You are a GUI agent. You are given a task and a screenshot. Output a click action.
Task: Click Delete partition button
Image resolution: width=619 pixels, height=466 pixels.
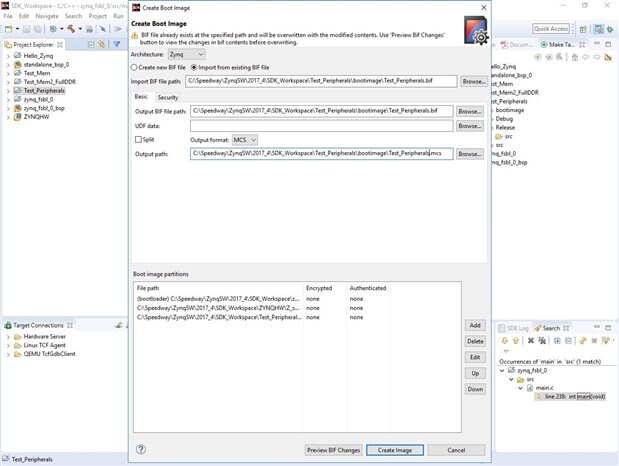(475, 341)
